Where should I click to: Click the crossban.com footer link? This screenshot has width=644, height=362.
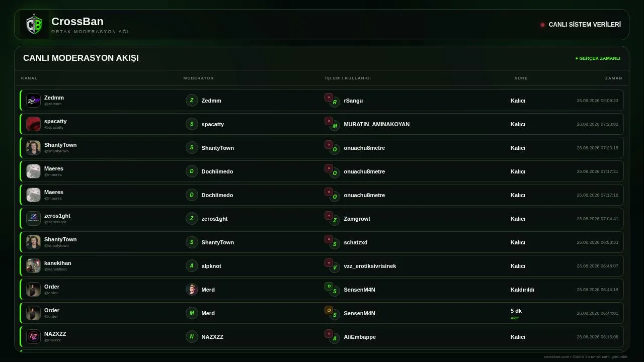[556, 357]
